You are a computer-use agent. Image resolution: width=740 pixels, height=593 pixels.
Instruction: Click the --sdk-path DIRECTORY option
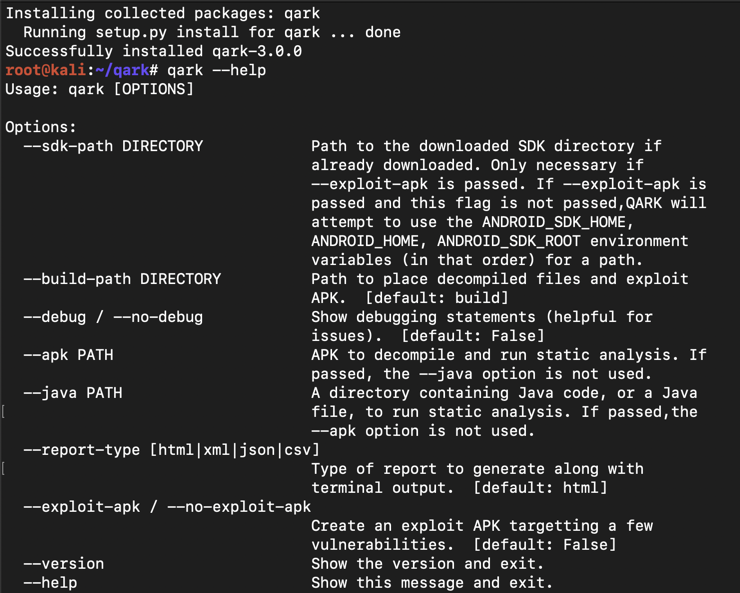click(113, 146)
